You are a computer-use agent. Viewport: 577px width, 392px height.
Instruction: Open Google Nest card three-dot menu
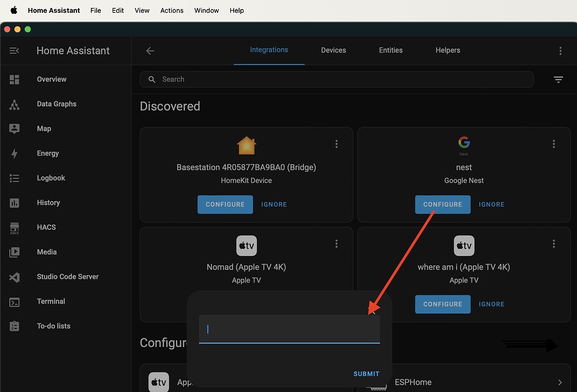[554, 144]
